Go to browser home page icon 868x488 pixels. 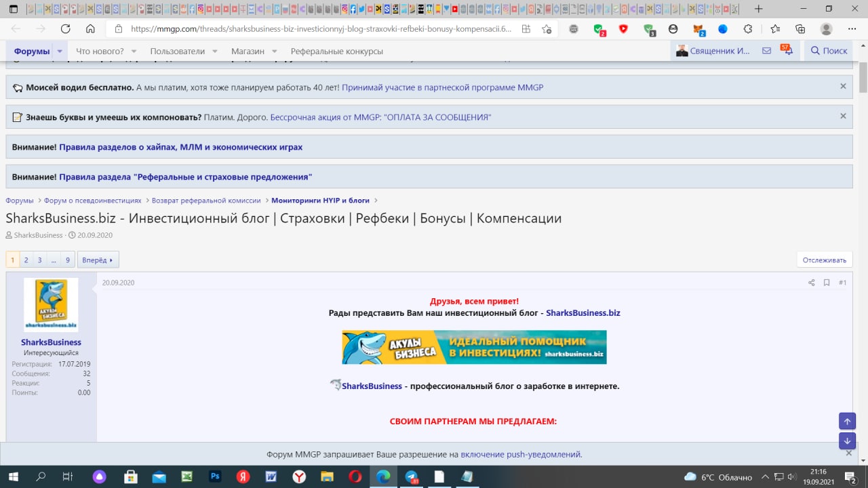click(x=90, y=29)
